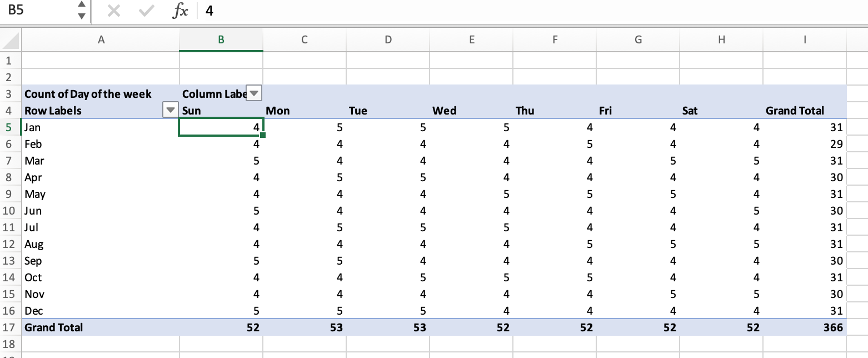Click inside the Name Box showing B5

pos(39,11)
